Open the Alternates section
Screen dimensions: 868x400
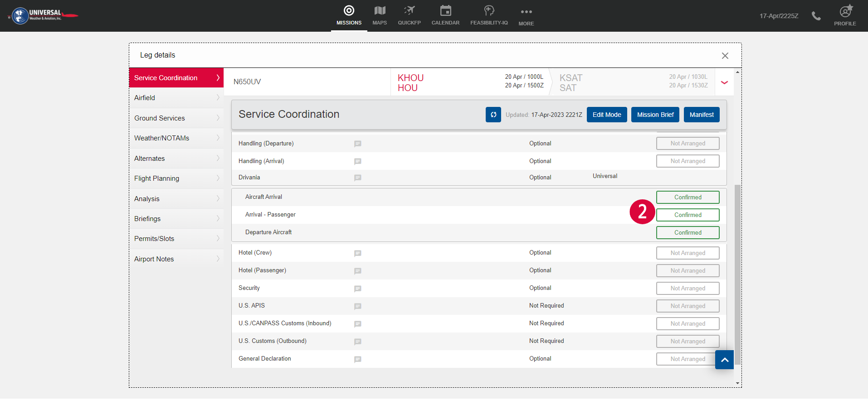coord(176,159)
